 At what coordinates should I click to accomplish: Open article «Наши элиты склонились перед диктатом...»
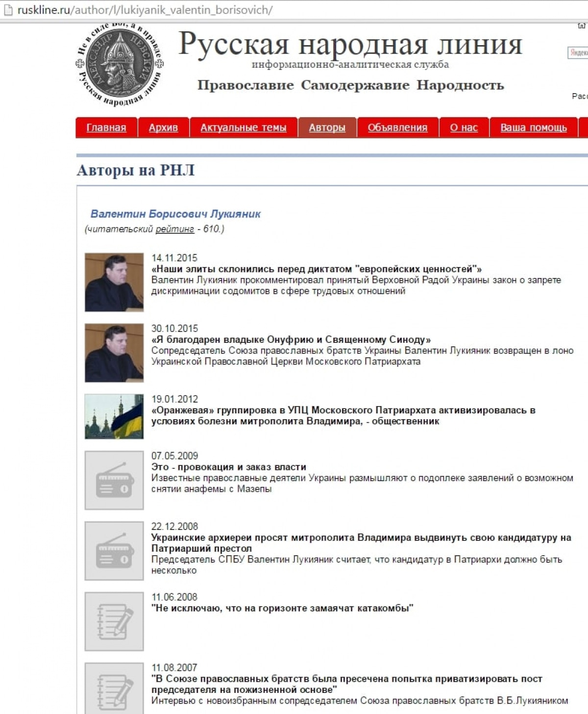pos(317,269)
